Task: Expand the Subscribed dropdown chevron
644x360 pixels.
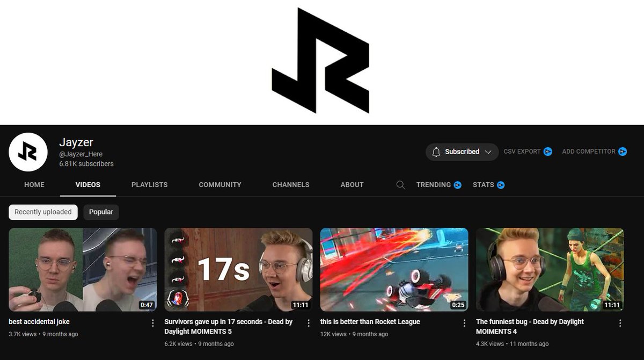Action: [x=488, y=152]
